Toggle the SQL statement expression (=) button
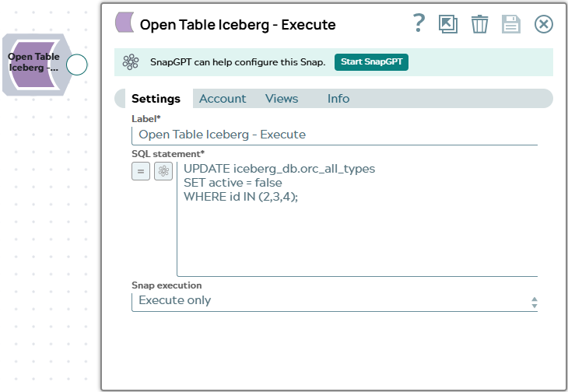This screenshot has height=392, width=568. (x=141, y=171)
